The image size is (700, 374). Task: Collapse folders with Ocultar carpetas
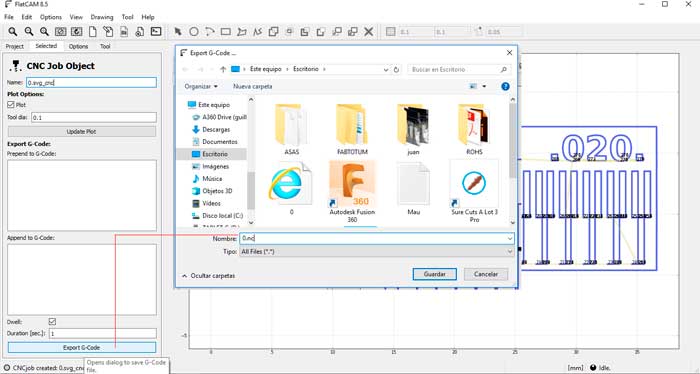(208, 276)
